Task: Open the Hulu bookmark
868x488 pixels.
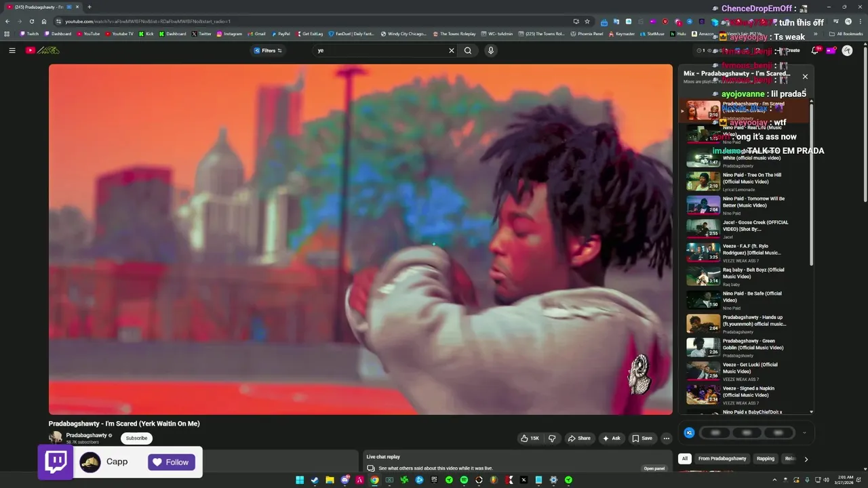Action: pos(678,33)
